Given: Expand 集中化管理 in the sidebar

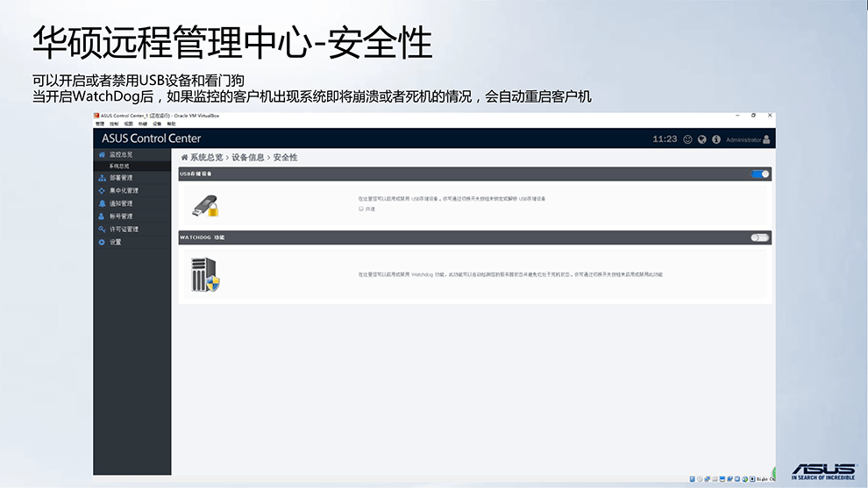Looking at the screenshot, I should coord(132,190).
